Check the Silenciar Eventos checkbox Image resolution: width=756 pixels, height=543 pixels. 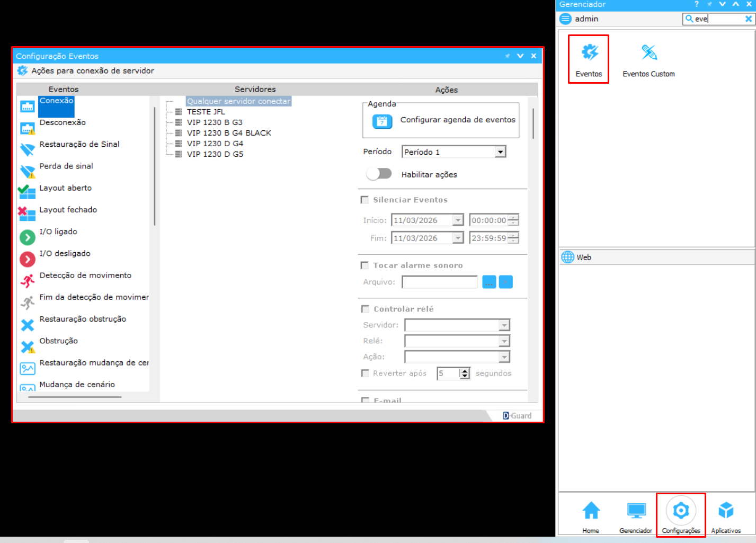coord(364,200)
